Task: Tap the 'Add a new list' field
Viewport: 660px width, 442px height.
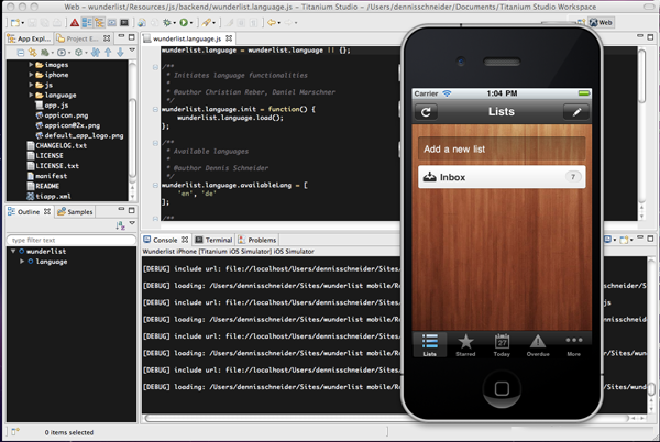Action: pos(501,149)
